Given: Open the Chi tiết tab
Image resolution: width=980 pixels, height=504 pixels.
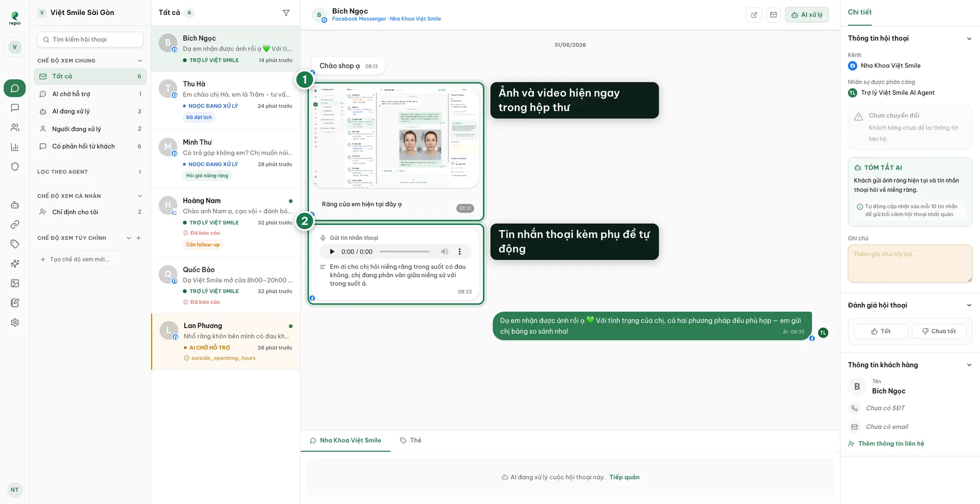Looking at the screenshot, I should tap(860, 12).
